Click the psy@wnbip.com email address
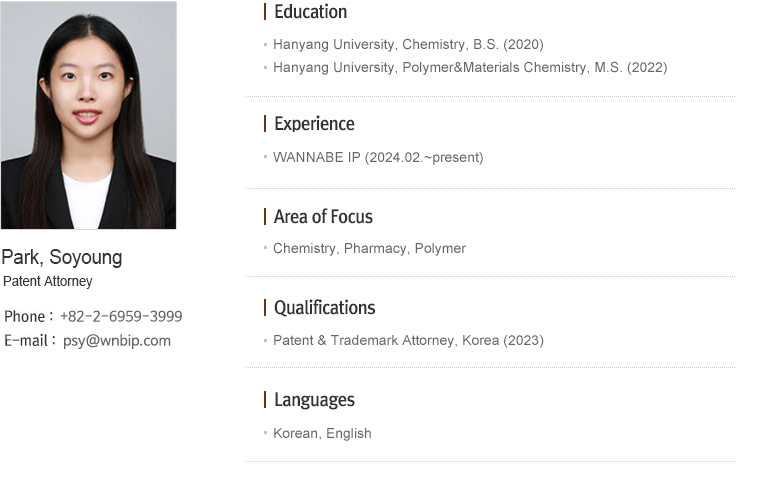Screen dimensions: 760x496 coord(117,341)
